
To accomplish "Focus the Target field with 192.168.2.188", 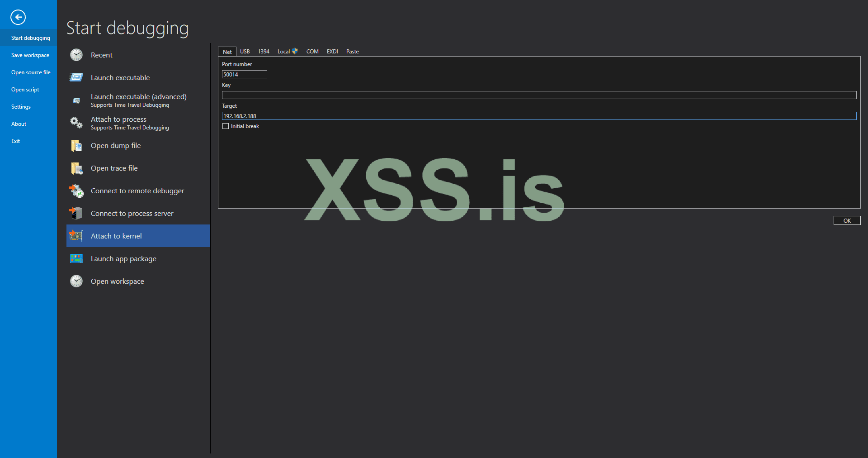I will 539,116.
